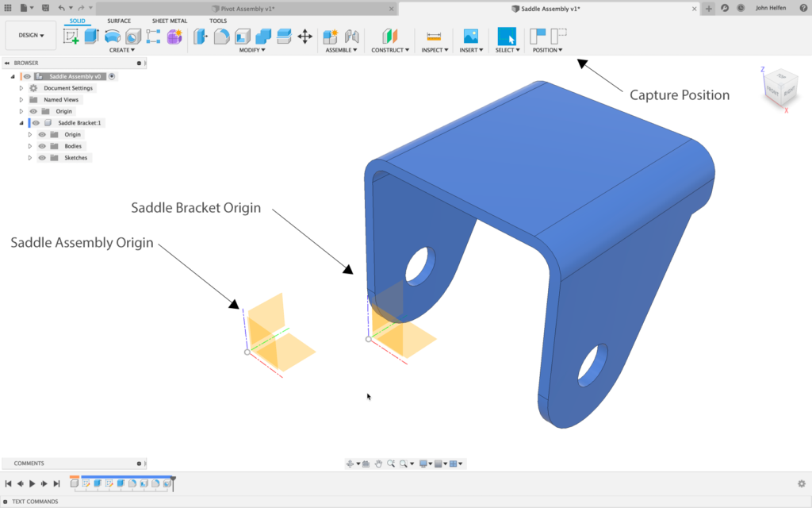The height and width of the screenshot is (508, 812).
Task: Click the Joint tool icon
Action: (351, 37)
